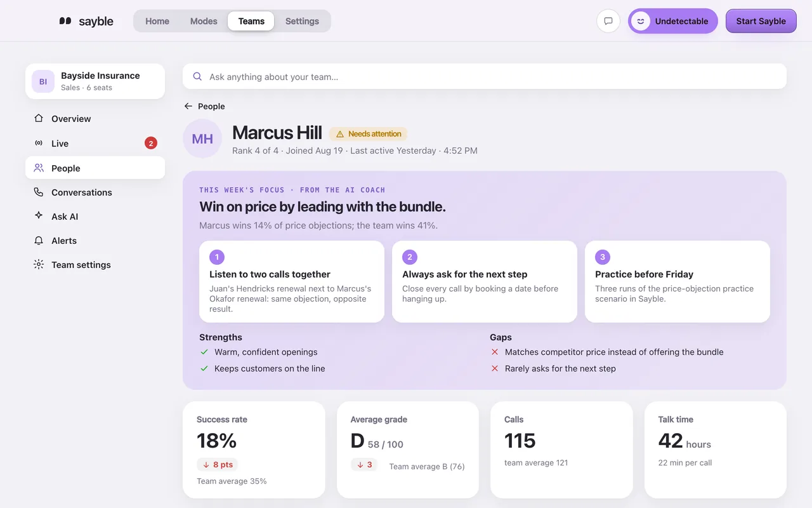Click the BI team avatar
Screen dimensions: 812x508
point(43,81)
